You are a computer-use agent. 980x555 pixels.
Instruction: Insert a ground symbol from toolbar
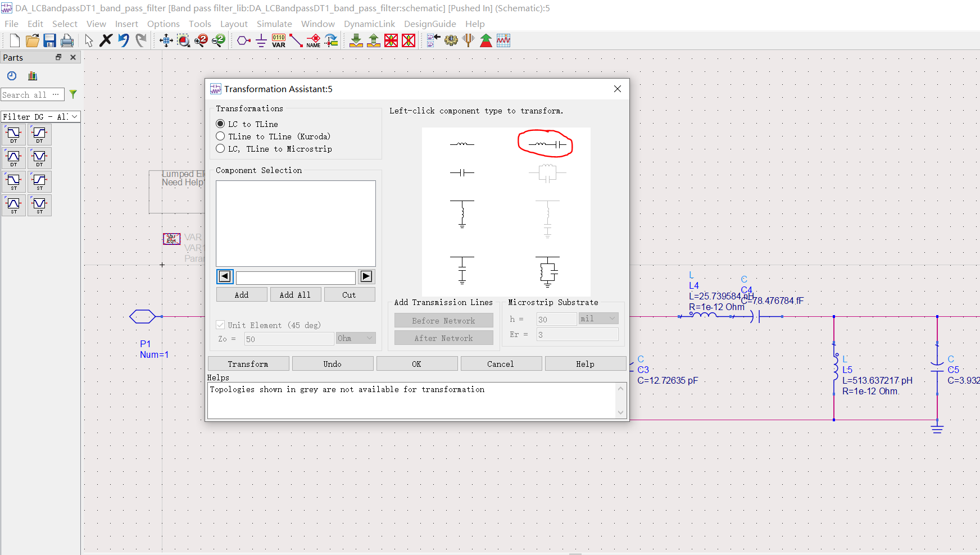pos(261,40)
